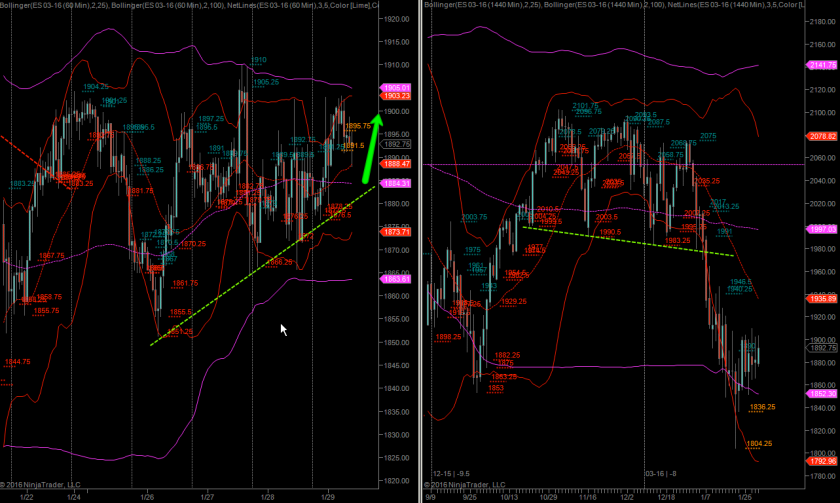The image size is (840, 503).
Task: Select the magenta 2141.75 price marker
Action: [x=822, y=65]
